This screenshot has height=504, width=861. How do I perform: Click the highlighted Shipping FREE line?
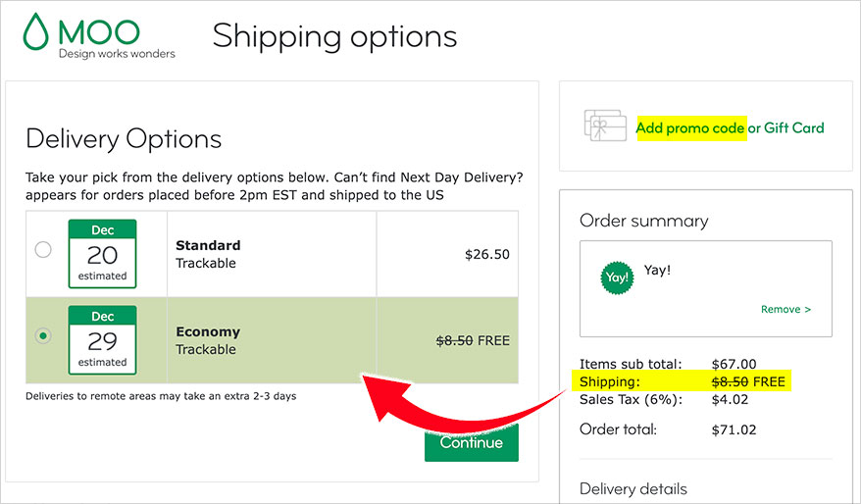coord(681,381)
